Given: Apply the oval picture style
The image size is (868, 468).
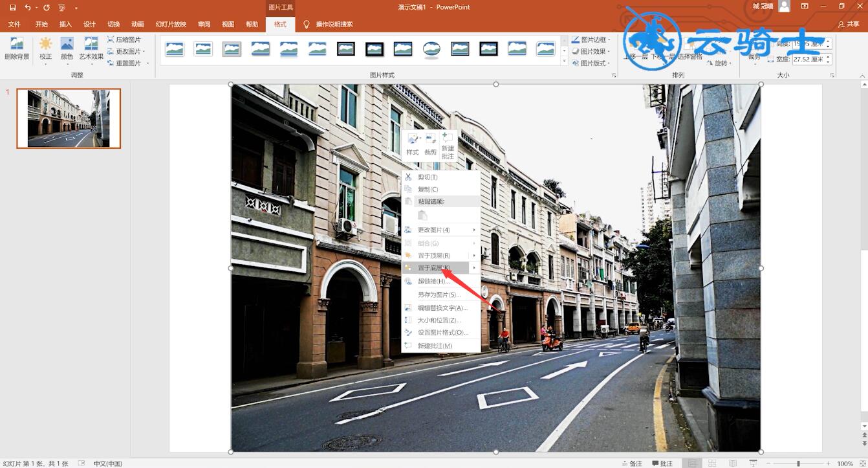Looking at the screenshot, I should click(431, 49).
